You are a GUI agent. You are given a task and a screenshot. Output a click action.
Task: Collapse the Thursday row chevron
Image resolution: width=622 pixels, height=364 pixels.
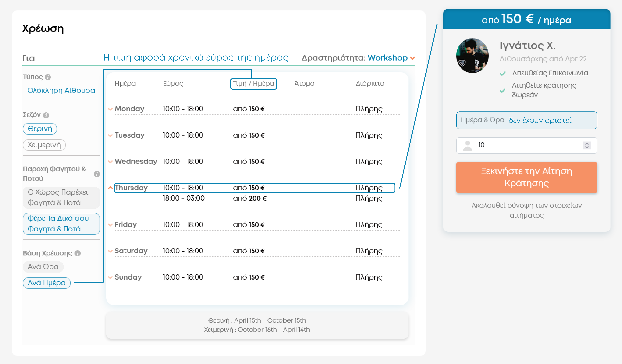click(x=110, y=188)
